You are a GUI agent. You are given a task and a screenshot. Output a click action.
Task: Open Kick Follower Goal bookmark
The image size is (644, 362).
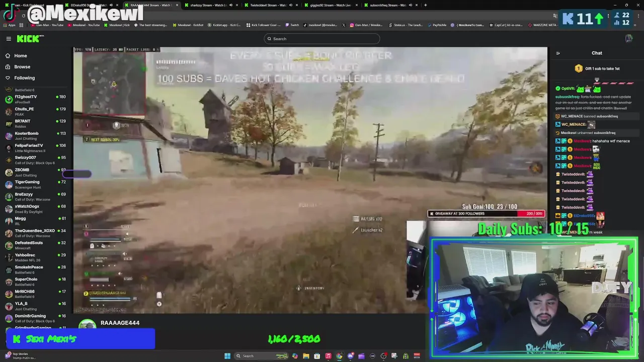pyautogui.click(x=263, y=25)
